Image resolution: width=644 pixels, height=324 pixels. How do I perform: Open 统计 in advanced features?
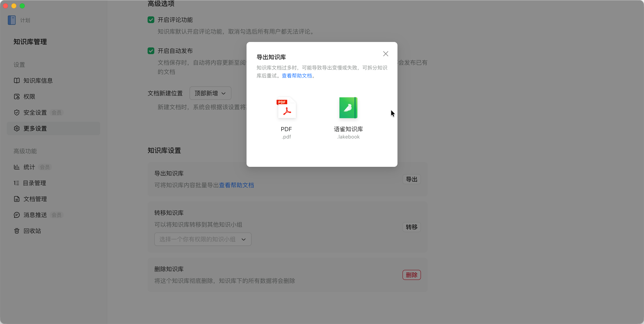[x=53, y=167]
